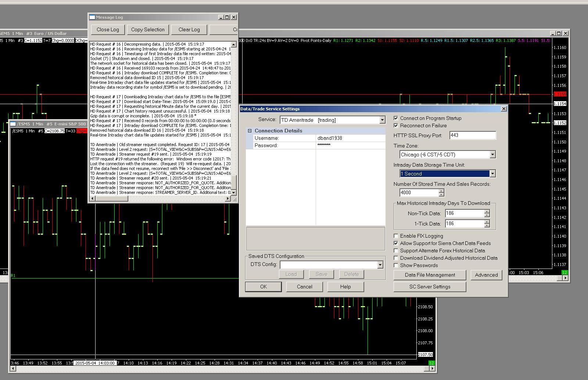This screenshot has width=588, height=380.
Task: Click the SC Server Settings button
Action: click(430, 287)
